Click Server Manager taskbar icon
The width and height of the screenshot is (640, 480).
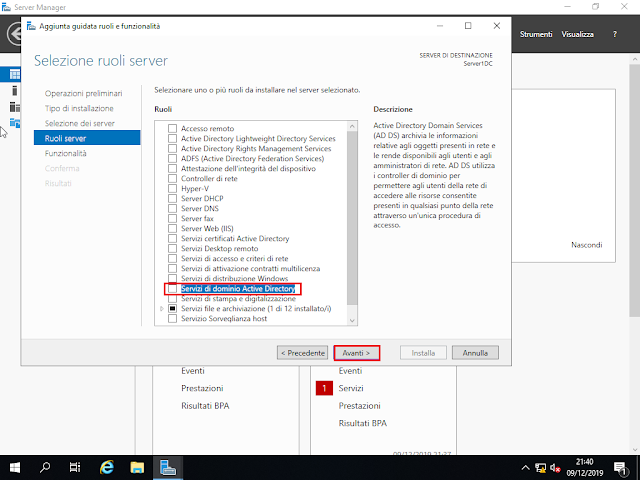tap(168, 467)
